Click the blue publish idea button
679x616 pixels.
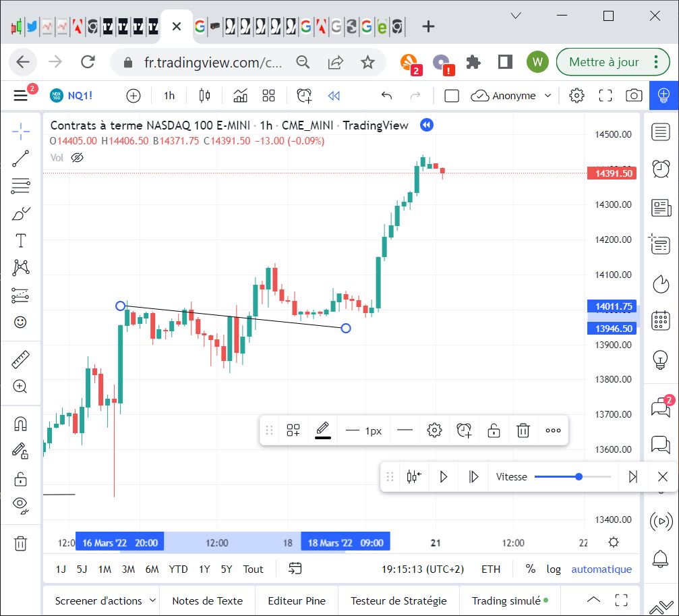pos(663,95)
